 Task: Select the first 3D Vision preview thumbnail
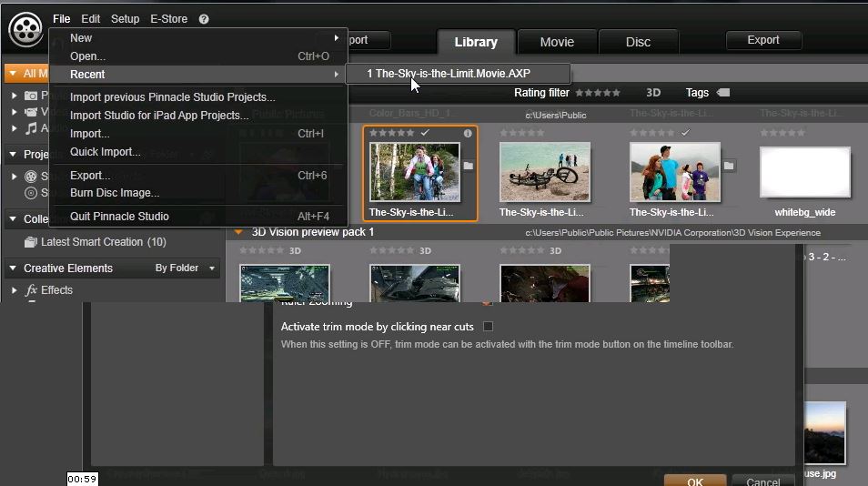[285, 283]
